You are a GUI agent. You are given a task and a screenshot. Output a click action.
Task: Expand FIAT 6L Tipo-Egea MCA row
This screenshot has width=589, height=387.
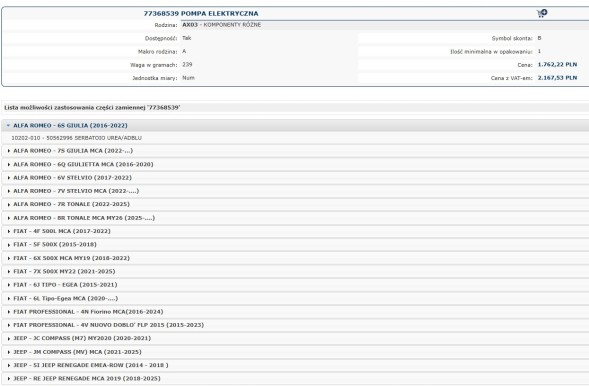coord(295,298)
